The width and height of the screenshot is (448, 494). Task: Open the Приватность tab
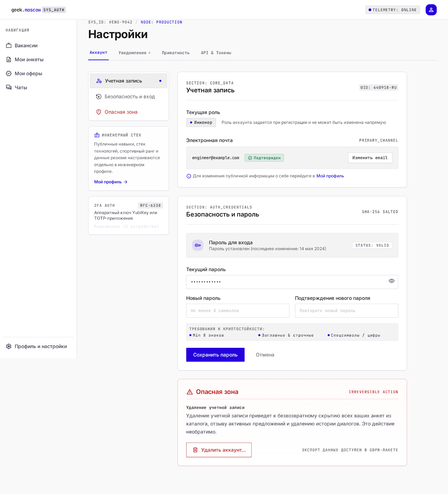pos(175,53)
